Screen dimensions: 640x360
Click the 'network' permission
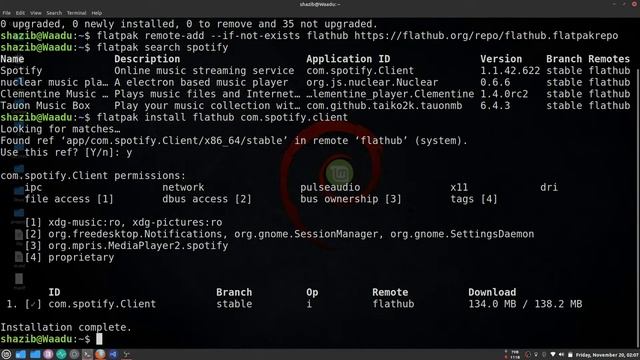click(x=183, y=187)
